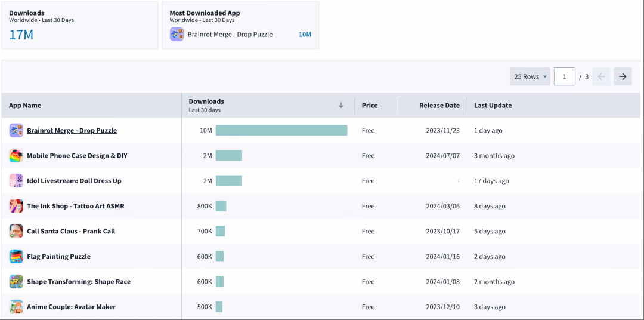Screen dimensions: 644x320
Task: Open Anime Couple: Avatar Maker
Action: pyautogui.click(x=72, y=307)
